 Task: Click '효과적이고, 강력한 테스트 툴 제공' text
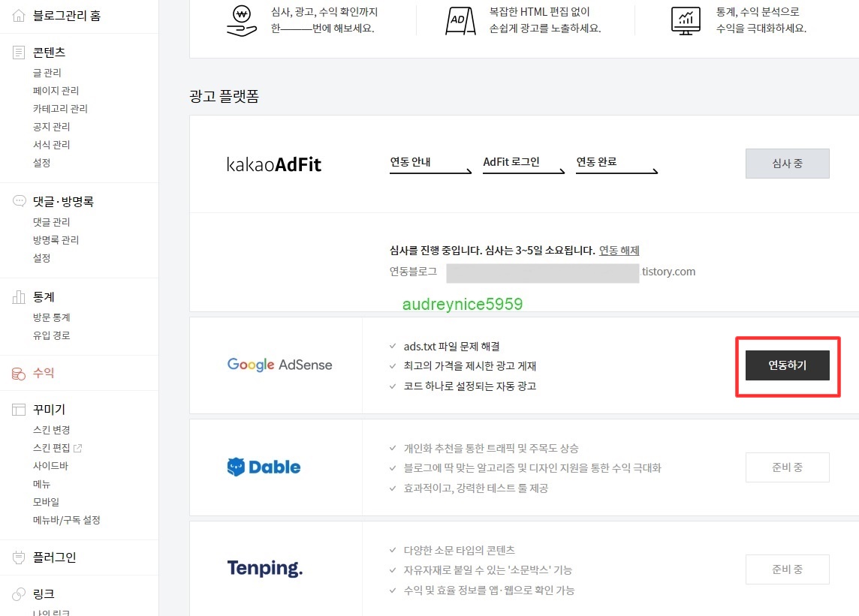(x=475, y=488)
